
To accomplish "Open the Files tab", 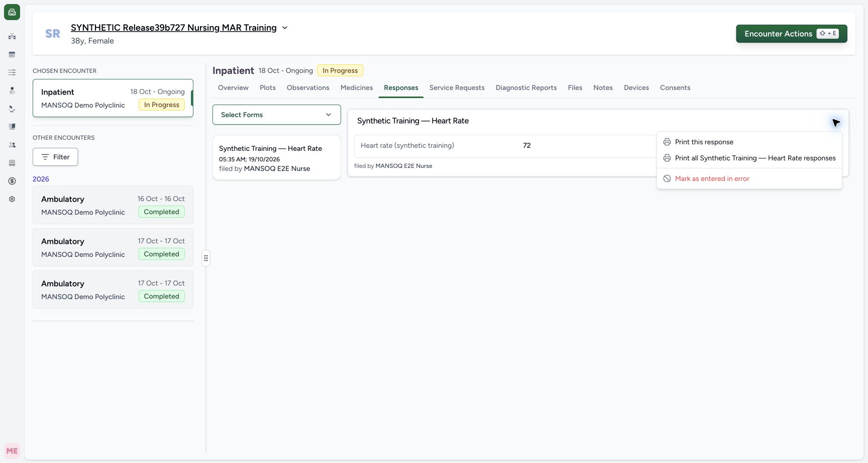I will point(575,87).
